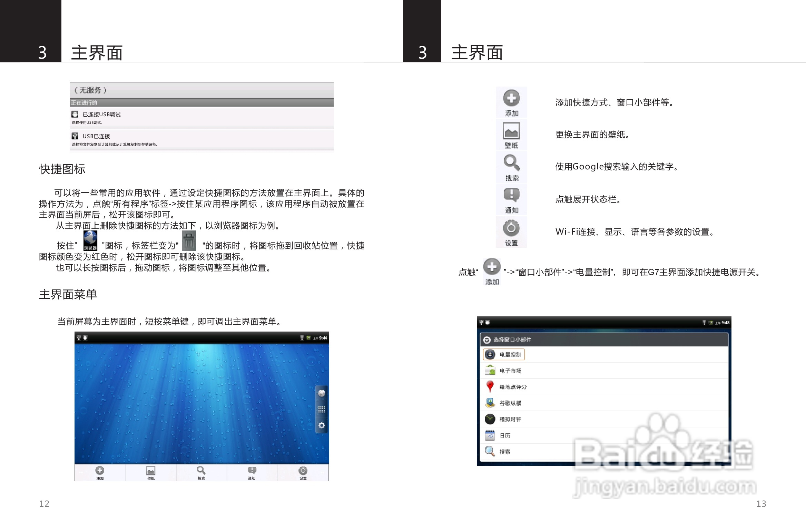This screenshot has width=806, height=532.
Task: Tap the gear icon on side dock
Action: [322, 425]
